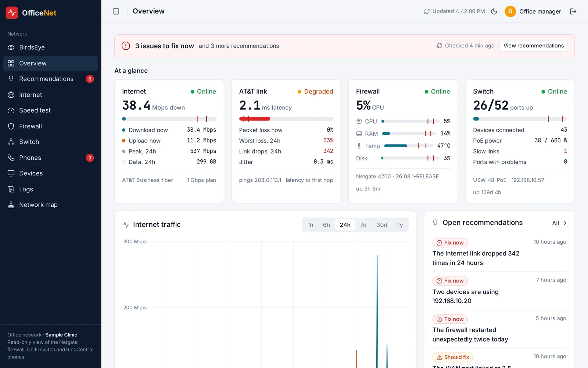Image resolution: width=588 pixels, height=368 pixels.
Task: Open recommendation about two devices using 192.168.10.20
Action: 499,291
